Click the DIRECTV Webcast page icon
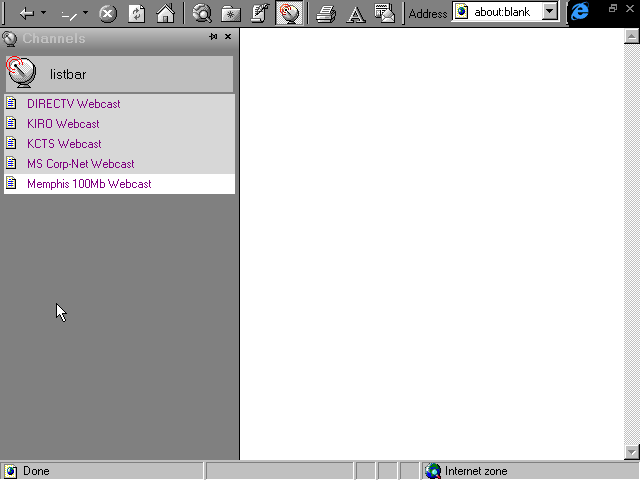Screen dimensions: 640x480 [x=11, y=103]
